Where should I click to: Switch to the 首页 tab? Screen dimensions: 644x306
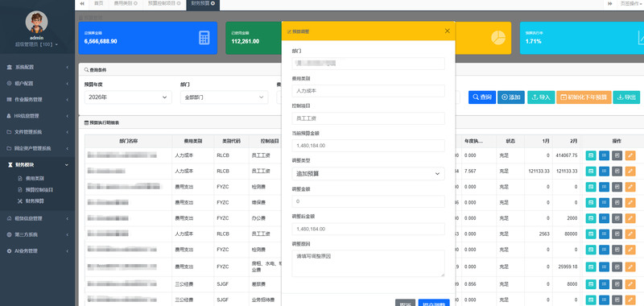click(98, 3)
